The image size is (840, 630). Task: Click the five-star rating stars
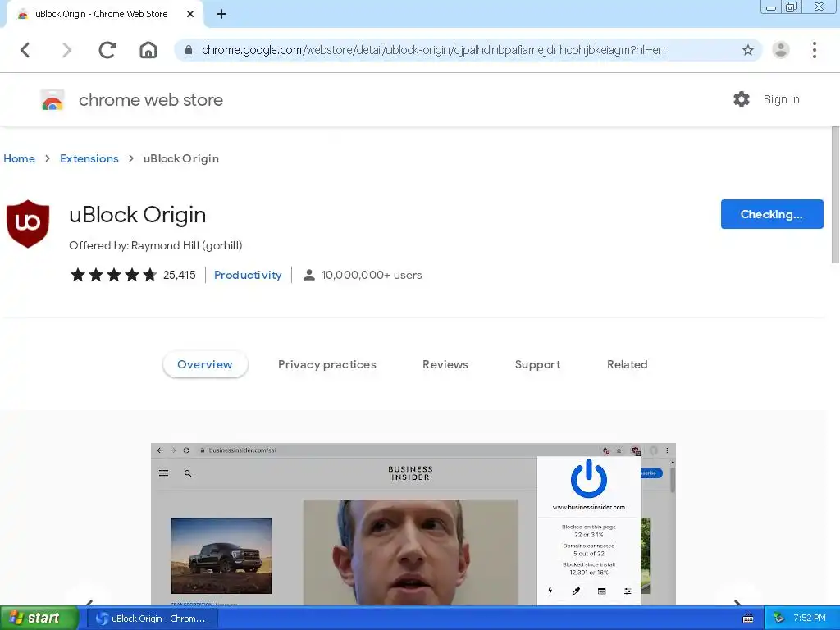click(x=113, y=275)
